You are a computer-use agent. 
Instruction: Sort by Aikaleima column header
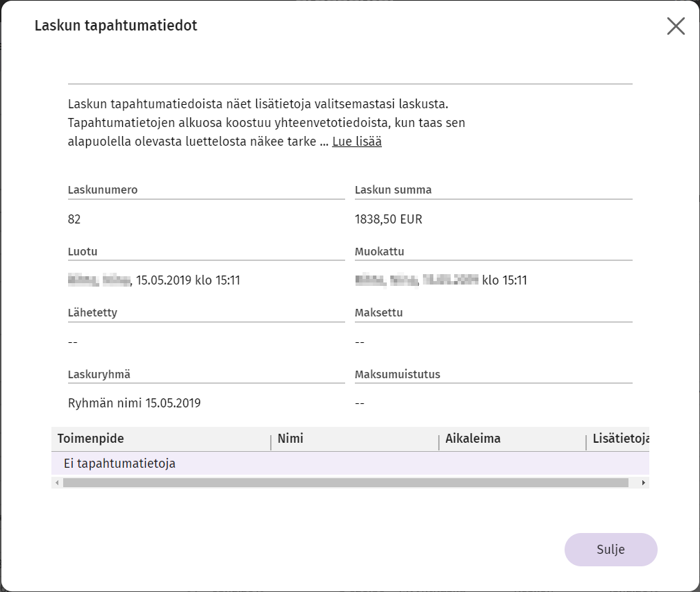coord(512,439)
